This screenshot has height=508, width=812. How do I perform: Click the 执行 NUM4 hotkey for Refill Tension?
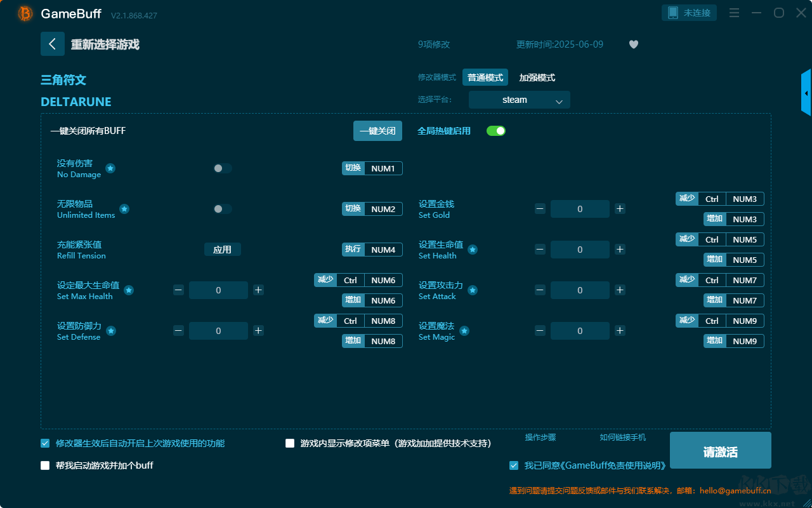(372, 250)
